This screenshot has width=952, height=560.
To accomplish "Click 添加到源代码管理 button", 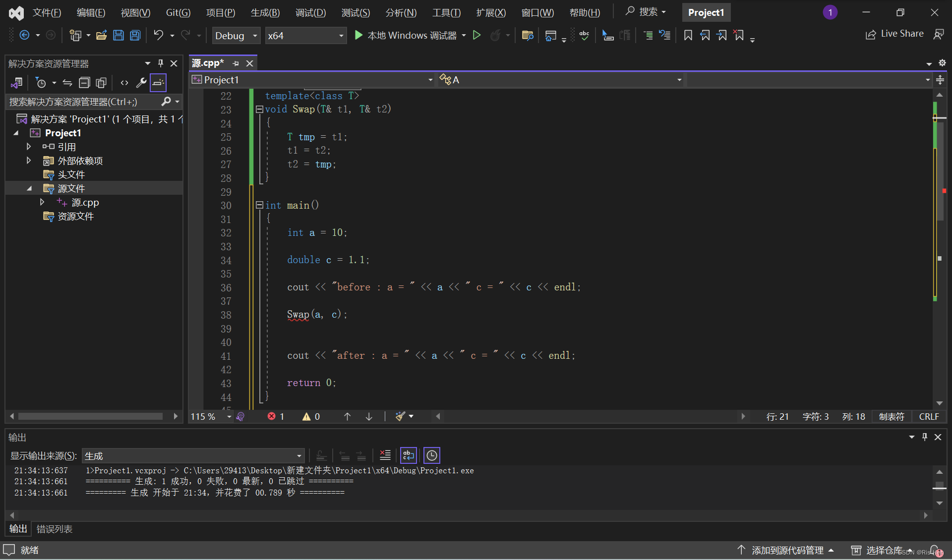I will 786,550.
